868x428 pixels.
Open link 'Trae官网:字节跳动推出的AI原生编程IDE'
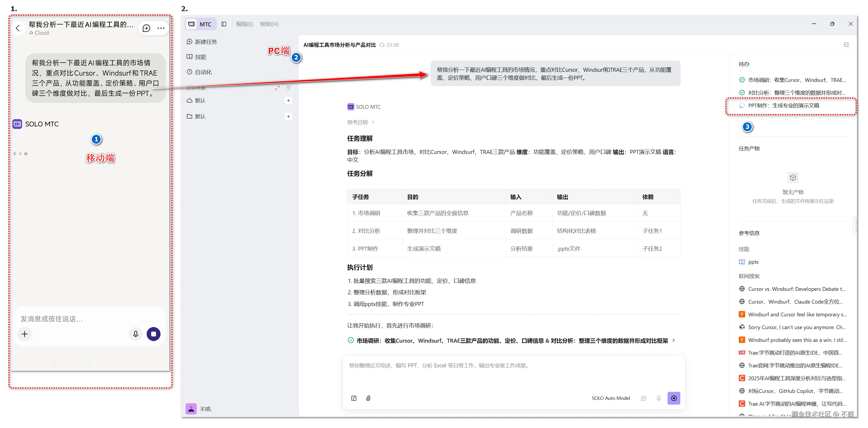click(791, 365)
